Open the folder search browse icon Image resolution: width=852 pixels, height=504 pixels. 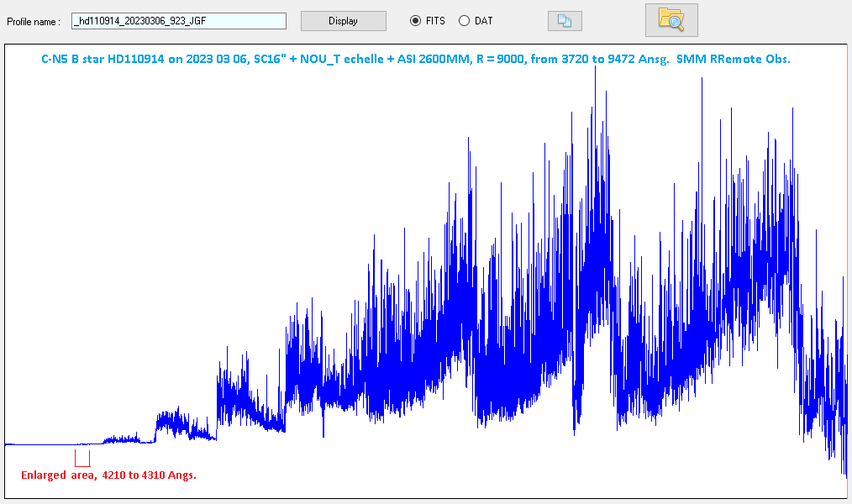671,20
